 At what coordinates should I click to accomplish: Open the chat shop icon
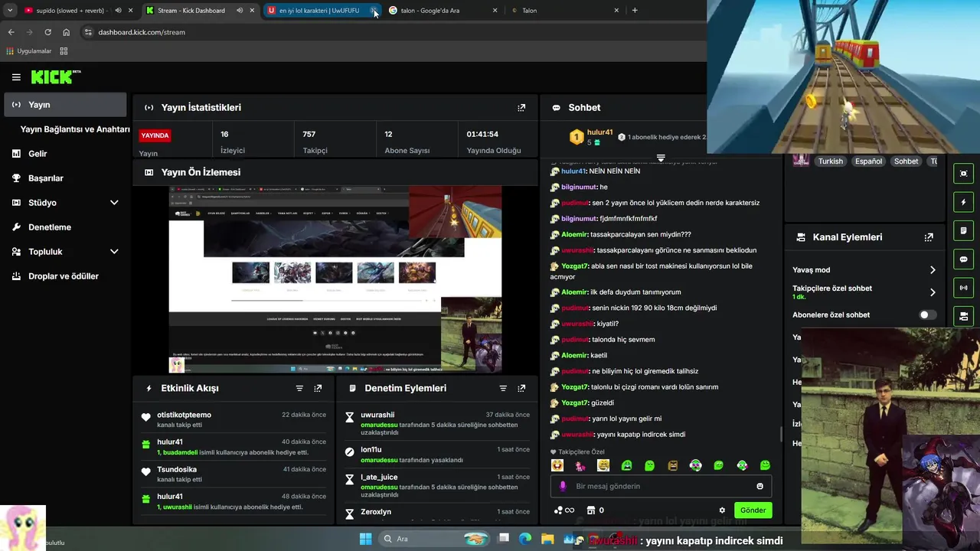(x=591, y=510)
